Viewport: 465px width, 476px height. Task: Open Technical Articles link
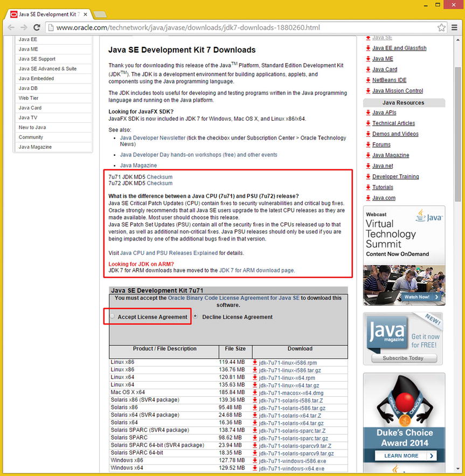393,123
